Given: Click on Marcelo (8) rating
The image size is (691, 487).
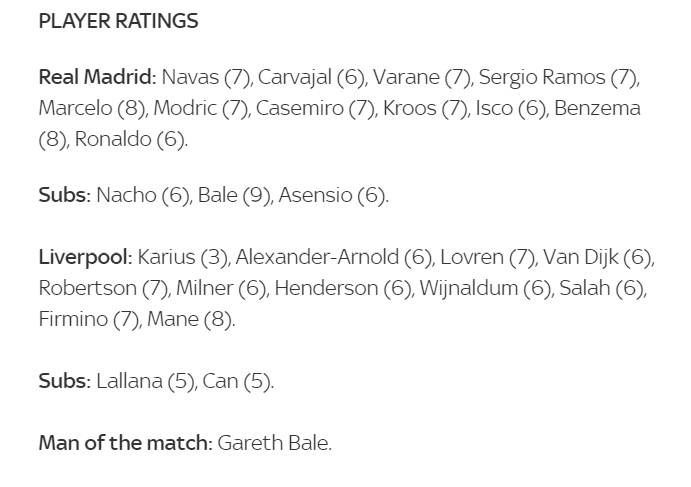Looking at the screenshot, I should (92, 108).
